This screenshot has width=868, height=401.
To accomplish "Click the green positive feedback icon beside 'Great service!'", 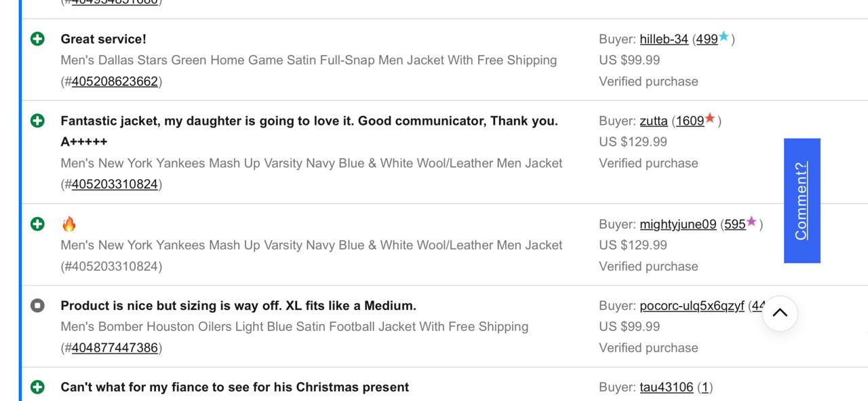I will (38, 39).
